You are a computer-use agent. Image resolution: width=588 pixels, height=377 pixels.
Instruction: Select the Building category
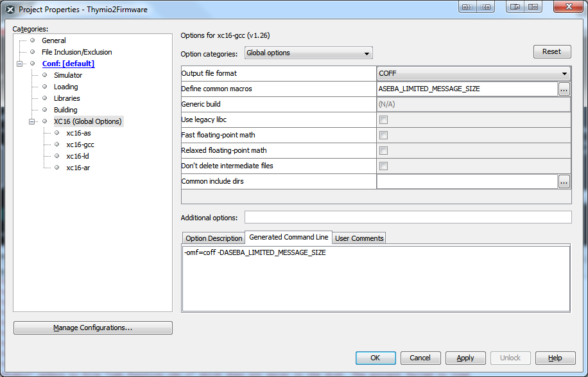(65, 110)
